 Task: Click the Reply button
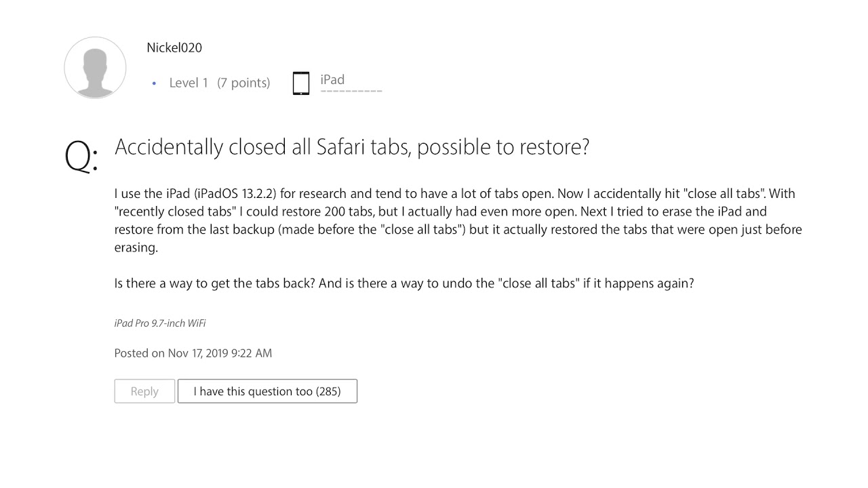point(144,391)
